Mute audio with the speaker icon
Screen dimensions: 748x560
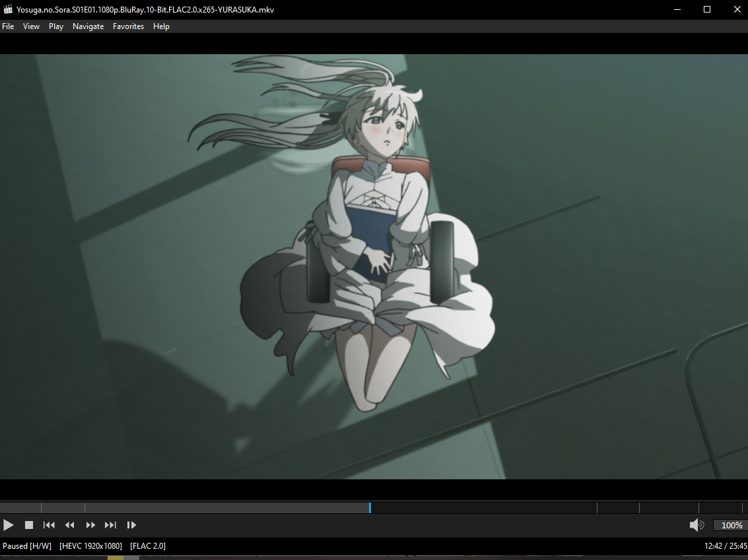point(697,525)
